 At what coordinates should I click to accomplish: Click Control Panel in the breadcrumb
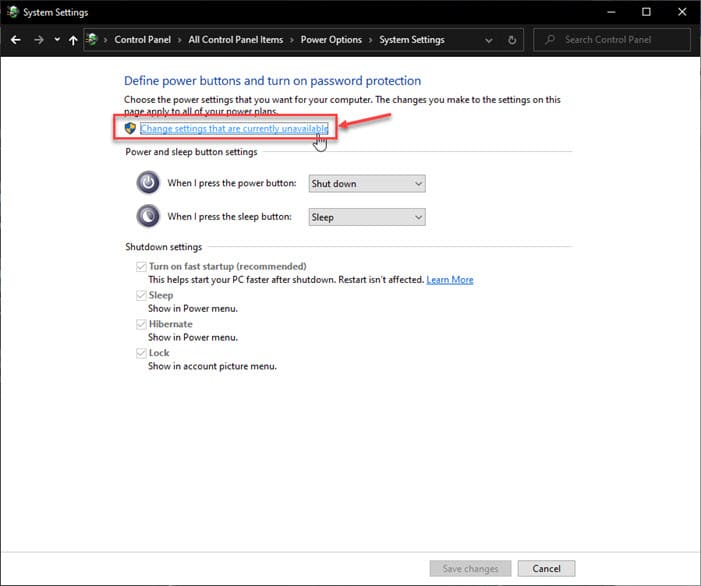pos(142,39)
